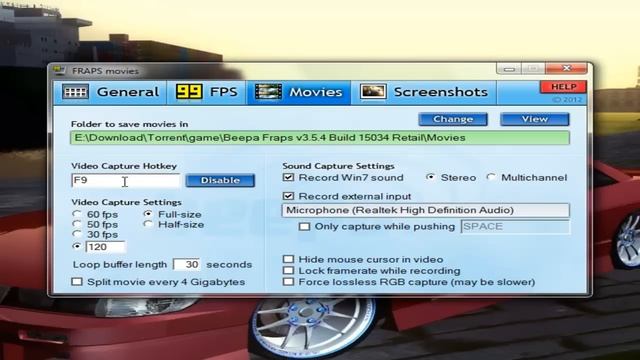Toggle Record external input checkbox

click(288, 196)
